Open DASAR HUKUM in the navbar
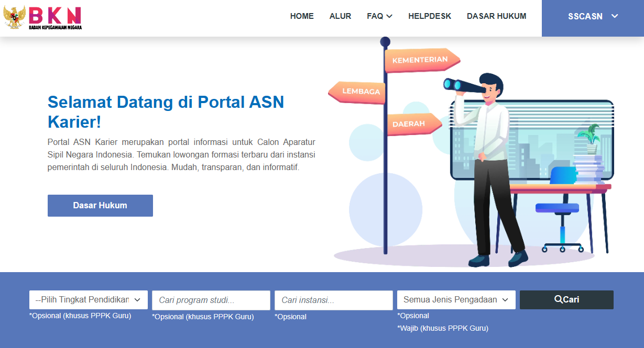Viewport: 644px width, 348px height. click(x=496, y=16)
